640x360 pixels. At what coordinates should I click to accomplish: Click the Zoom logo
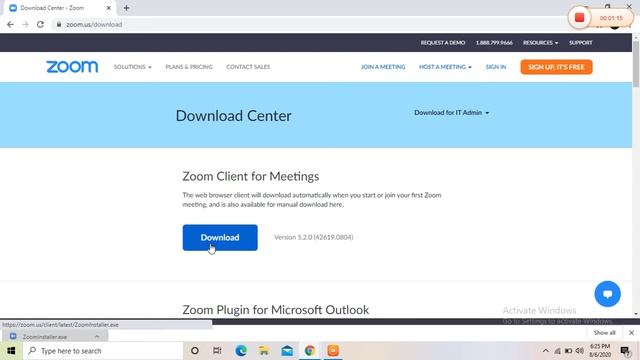(72, 67)
